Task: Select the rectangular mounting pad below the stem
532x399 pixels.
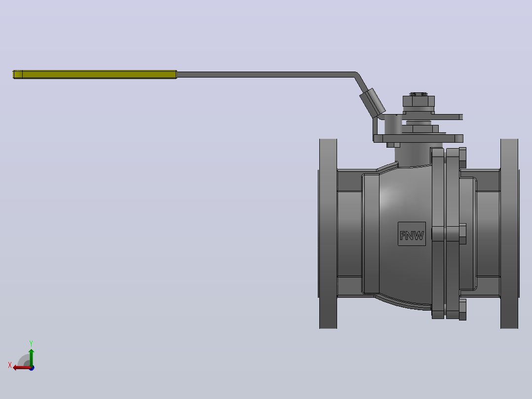Action: [418, 138]
